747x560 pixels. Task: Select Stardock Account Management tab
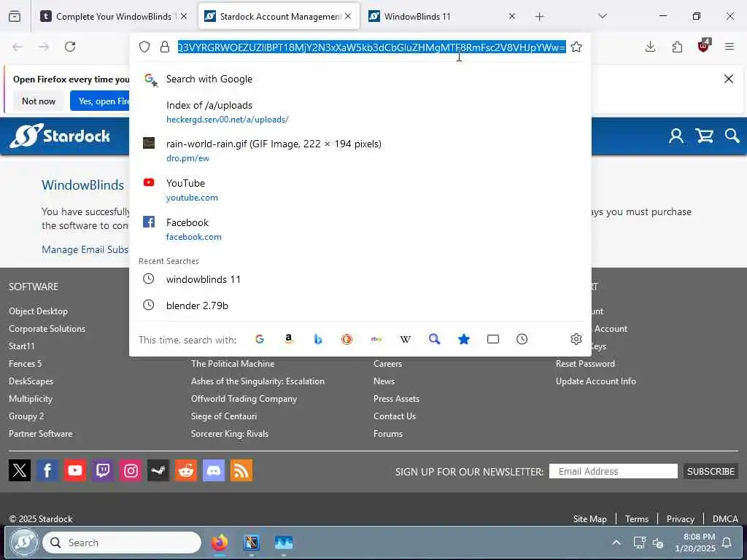point(279,16)
